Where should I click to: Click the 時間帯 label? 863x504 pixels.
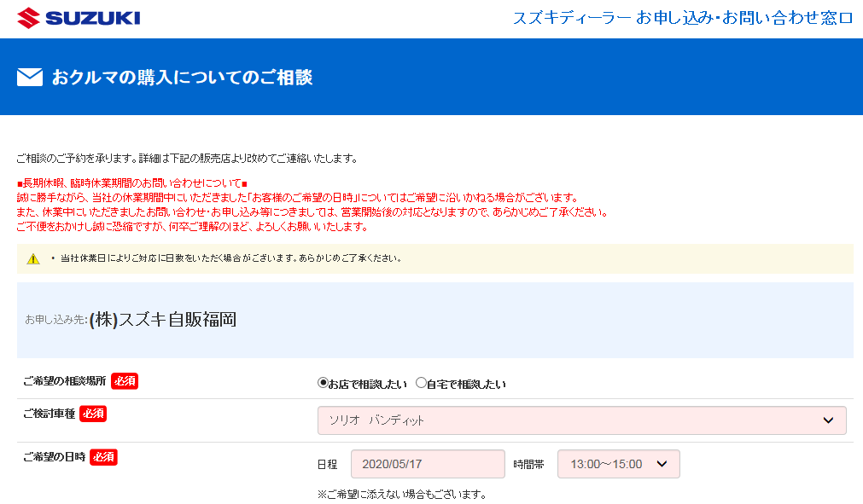tap(529, 465)
